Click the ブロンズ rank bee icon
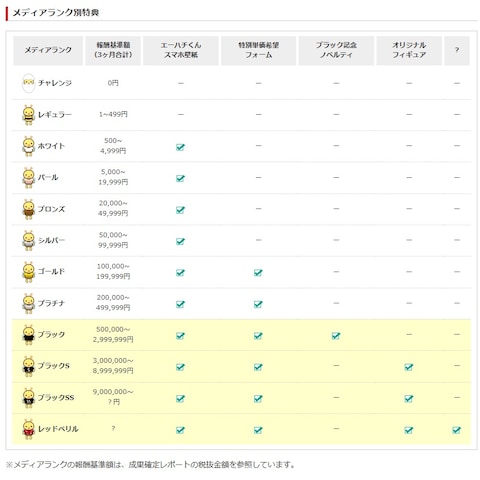Screen dimensions: 480x480 tap(28, 209)
